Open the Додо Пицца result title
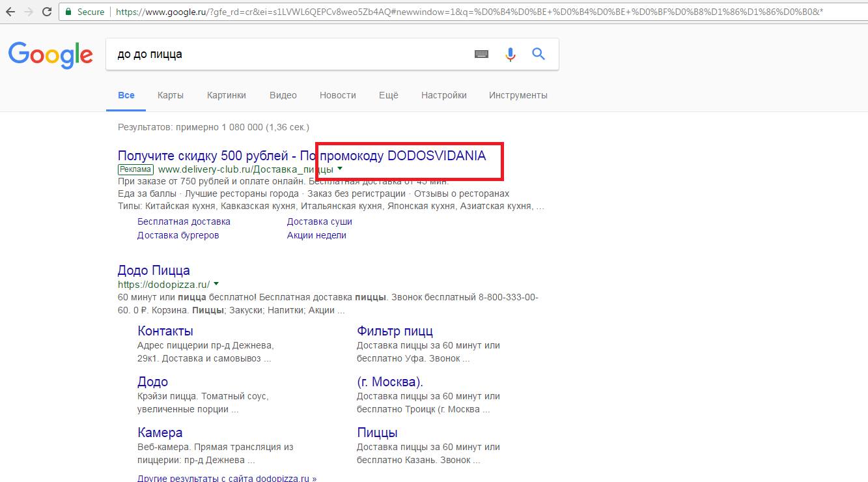 [154, 270]
